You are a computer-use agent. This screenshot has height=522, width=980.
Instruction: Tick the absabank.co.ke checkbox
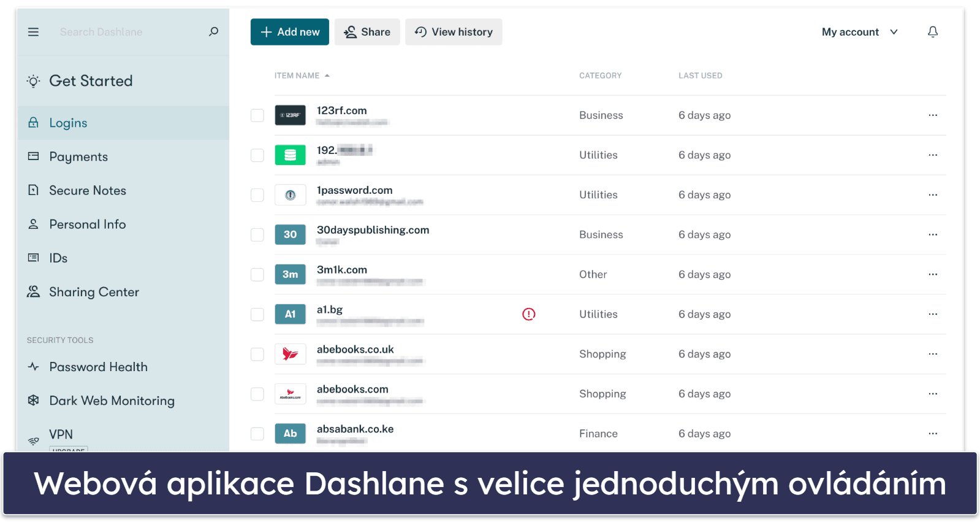click(x=257, y=434)
